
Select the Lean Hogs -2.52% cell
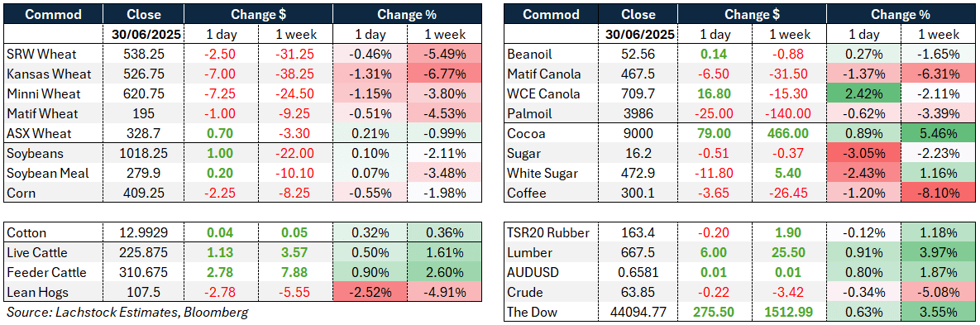[x=370, y=292]
